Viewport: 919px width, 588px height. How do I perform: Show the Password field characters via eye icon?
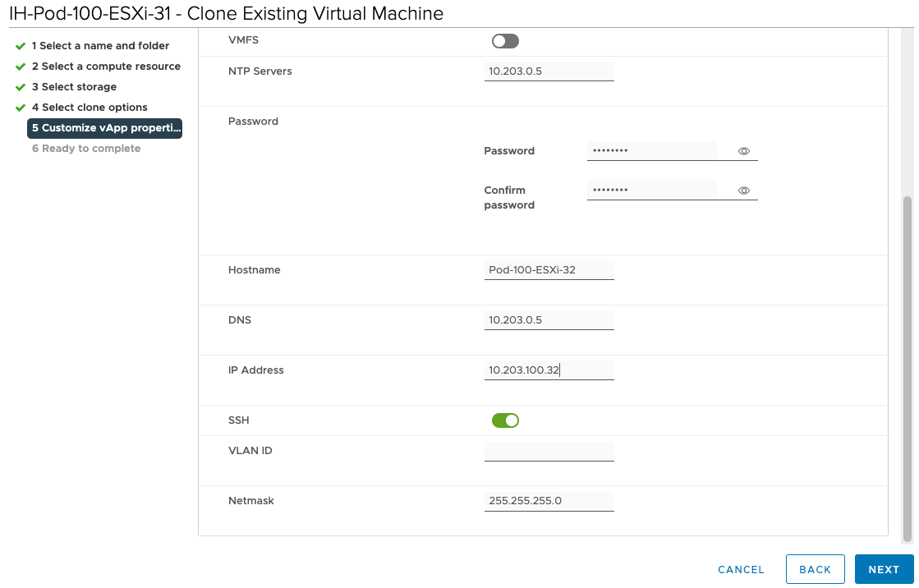743,151
